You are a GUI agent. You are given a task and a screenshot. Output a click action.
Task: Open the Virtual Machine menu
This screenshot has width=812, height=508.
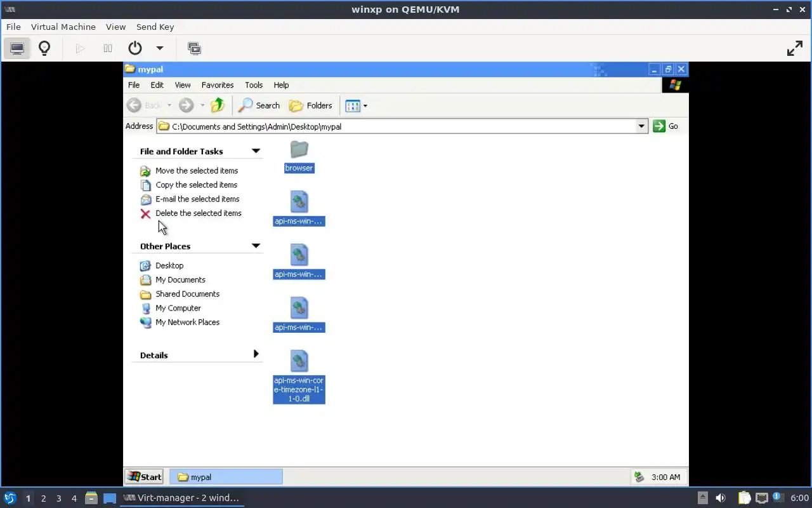coord(63,27)
